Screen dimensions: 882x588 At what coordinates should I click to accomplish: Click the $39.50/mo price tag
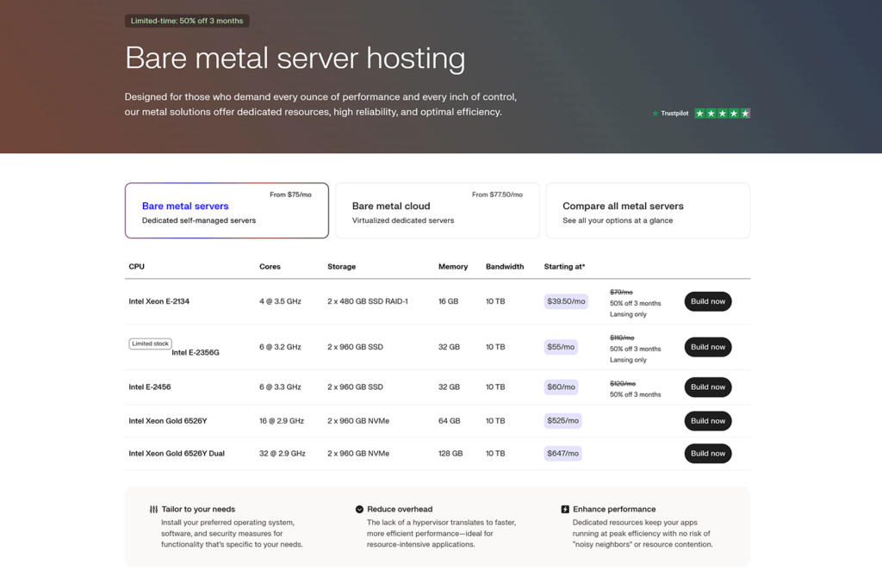point(566,301)
